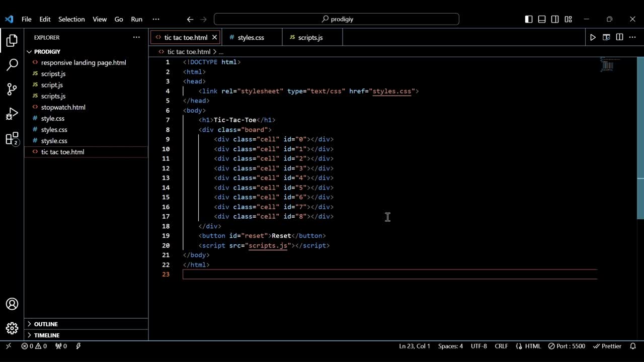The image size is (644, 362).
Task: Change file encoding UTF-8
Action: click(479, 346)
